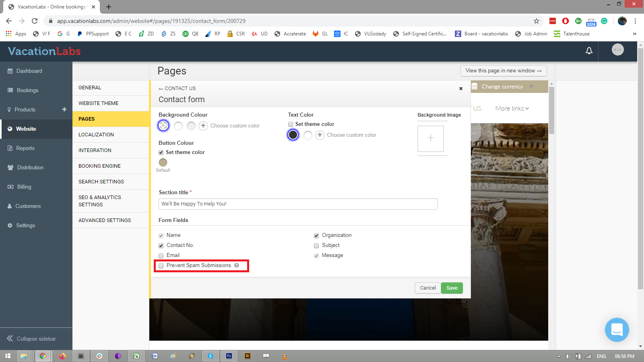Open the Website Theme menu item

pos(99,103)
